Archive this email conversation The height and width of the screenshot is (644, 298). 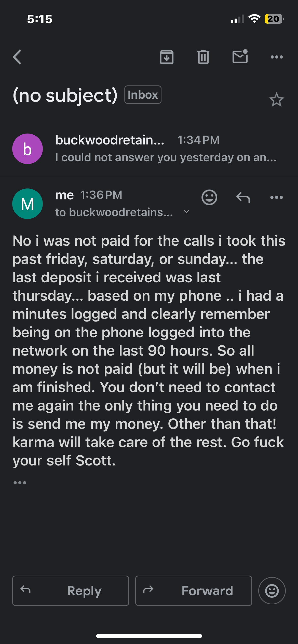click(167, 57)
